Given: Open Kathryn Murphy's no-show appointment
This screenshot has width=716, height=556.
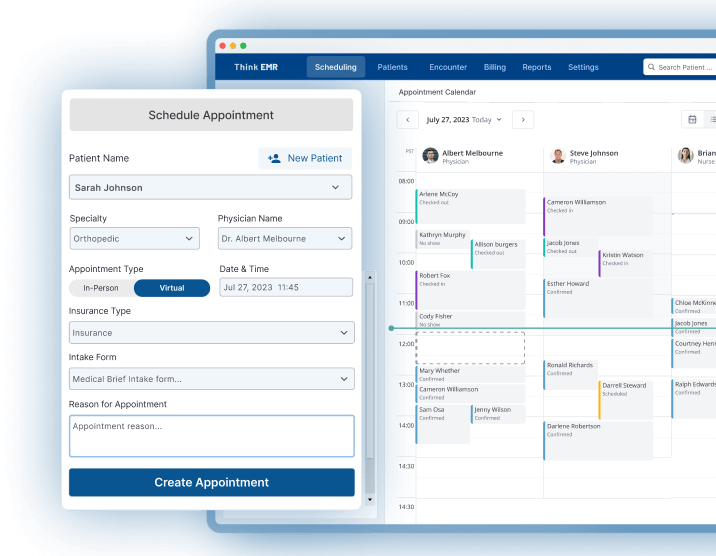Looking at the screenshot, I should [x=442, y=239].
